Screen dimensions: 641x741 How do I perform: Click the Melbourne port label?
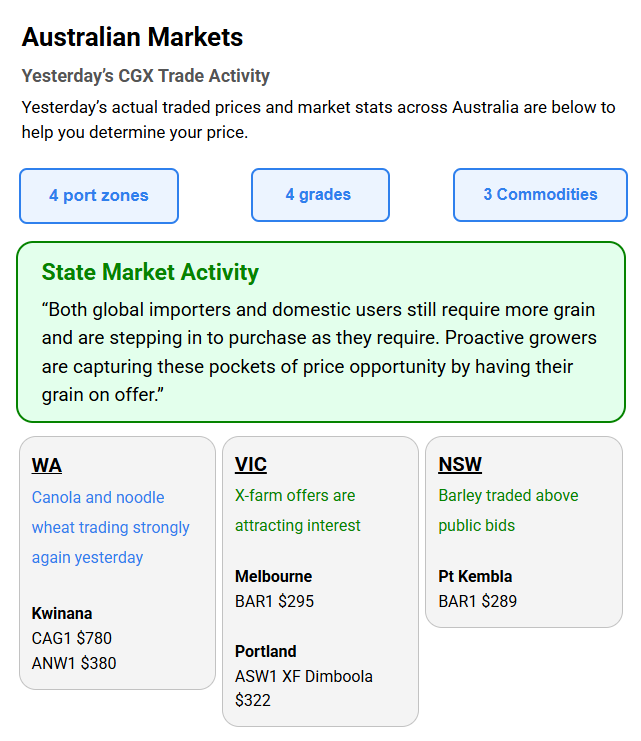point(273,576)
